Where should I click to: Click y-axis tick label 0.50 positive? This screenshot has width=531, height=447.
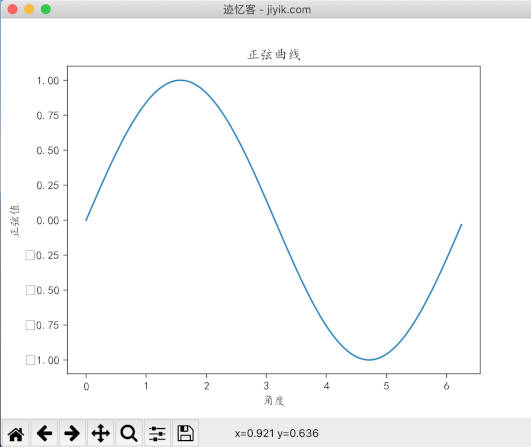pyautogui.click(x=47, y=150)
